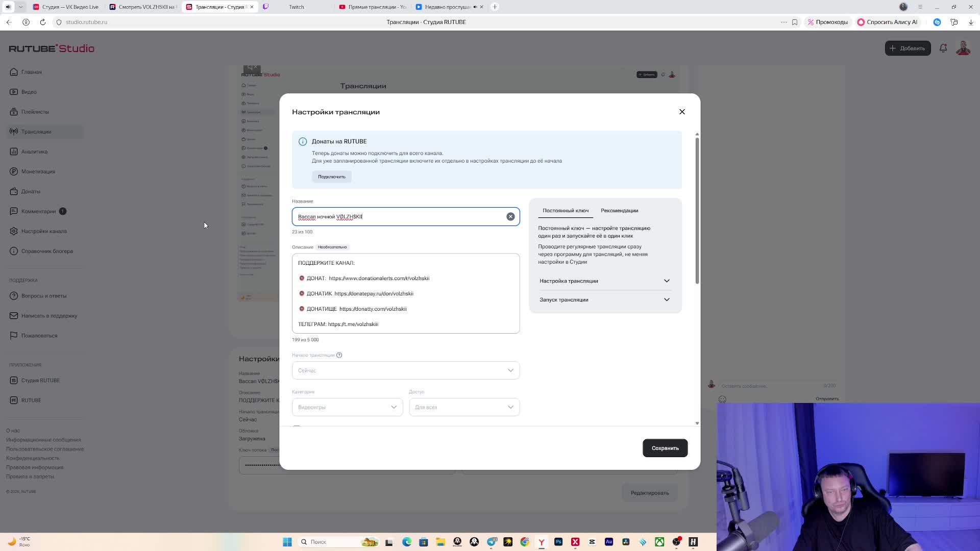Click the browser bookmark icon
This screenshot has height=551, width=980.
tap(795, 22)
